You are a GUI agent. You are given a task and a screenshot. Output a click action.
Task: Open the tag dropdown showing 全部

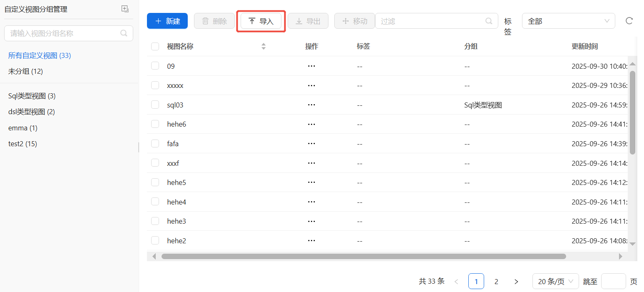tap(568, 21)
